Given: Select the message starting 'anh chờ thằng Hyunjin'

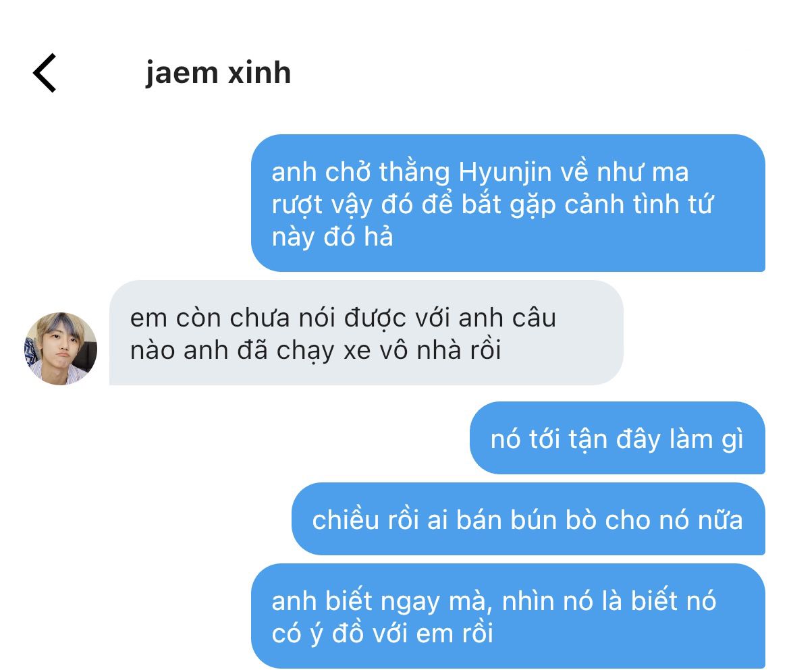Looking at the screenshot, I should tap(508, 203).
